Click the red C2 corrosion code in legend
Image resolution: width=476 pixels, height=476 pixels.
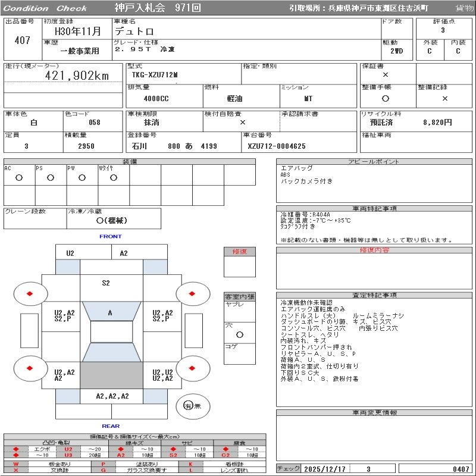(x=226, y=455)
